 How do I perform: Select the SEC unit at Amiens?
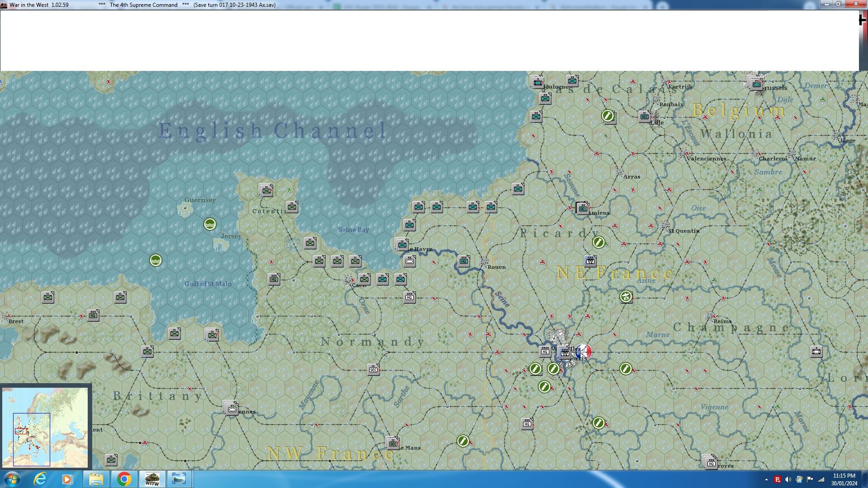(x=583, y=208)
